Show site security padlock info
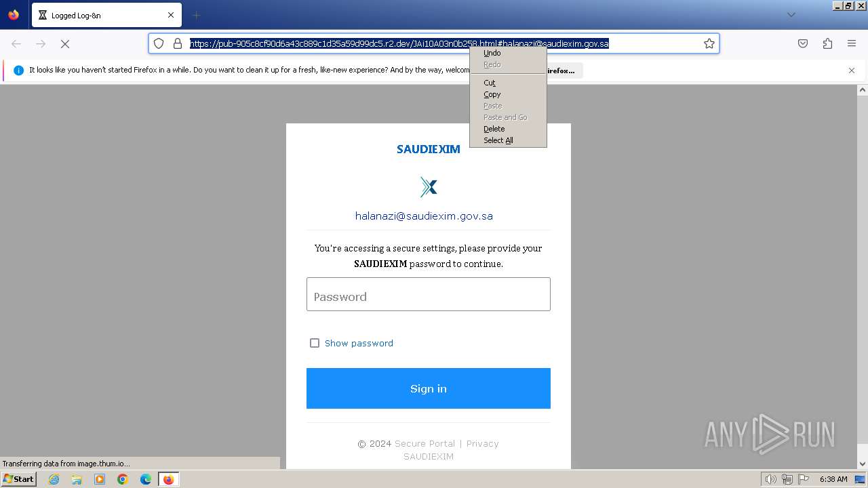The image size is (868, 488). (178, 43)
